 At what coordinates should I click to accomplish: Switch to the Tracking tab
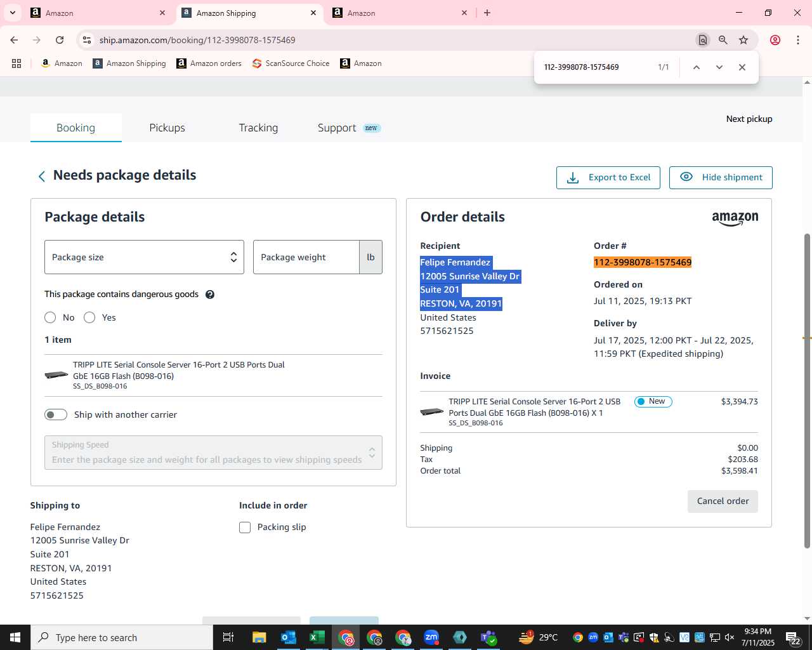[x=258, y=128]
